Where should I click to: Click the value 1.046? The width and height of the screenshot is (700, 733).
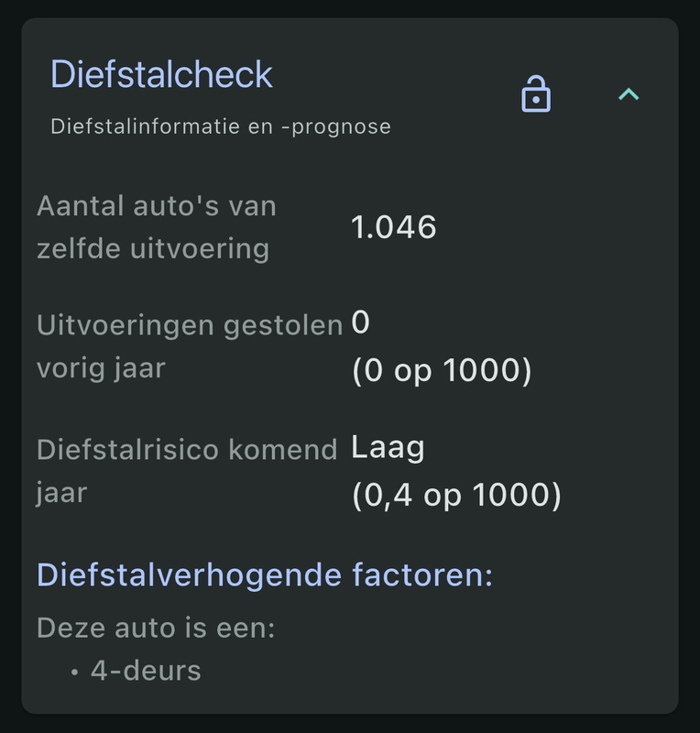point(394,227)
